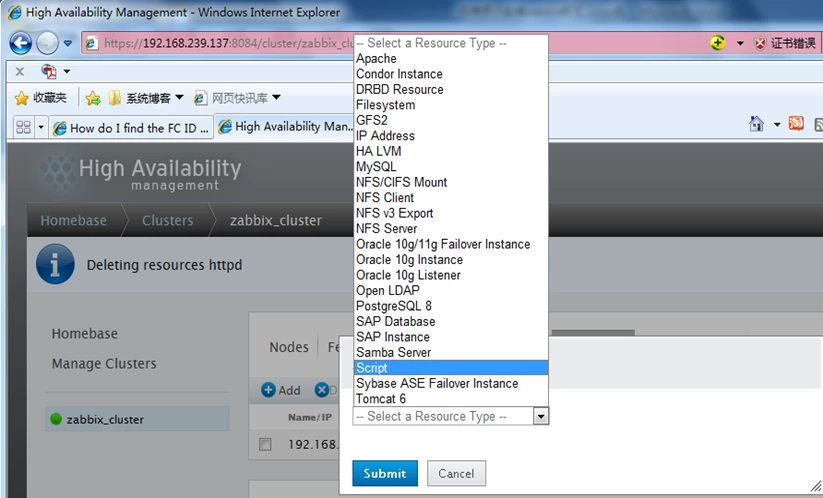823x498 pixels.
Task: Choose GFS2 from resource type list
Action: coord(451,121)
